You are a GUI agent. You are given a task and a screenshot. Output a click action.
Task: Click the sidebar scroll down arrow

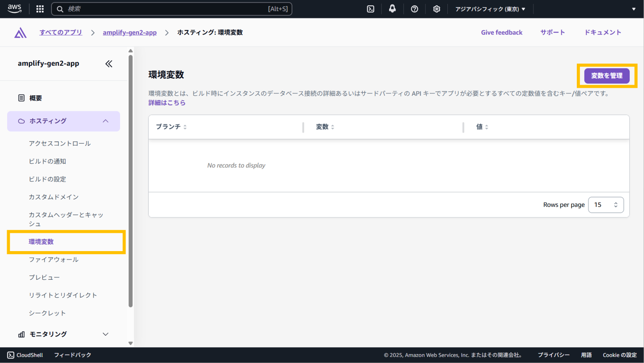click(x=130, y=343)
